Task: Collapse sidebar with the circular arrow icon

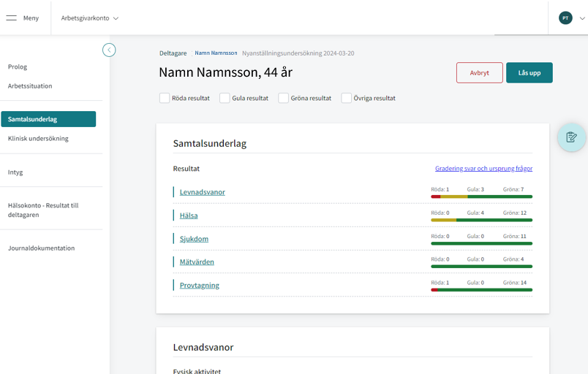Action: (x=109, y=50)
